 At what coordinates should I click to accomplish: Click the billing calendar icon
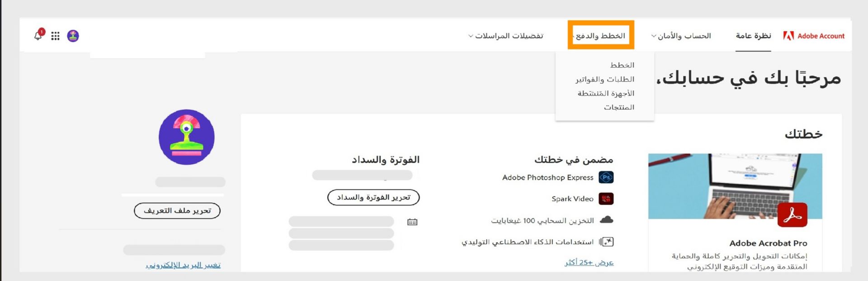click(412, 222)
